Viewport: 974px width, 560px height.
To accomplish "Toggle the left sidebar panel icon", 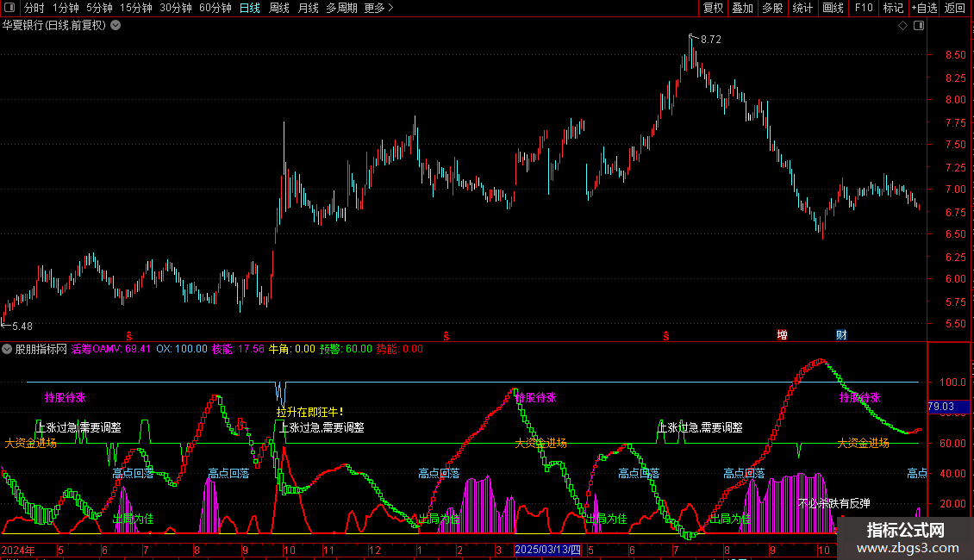I will tap(9, 8).
